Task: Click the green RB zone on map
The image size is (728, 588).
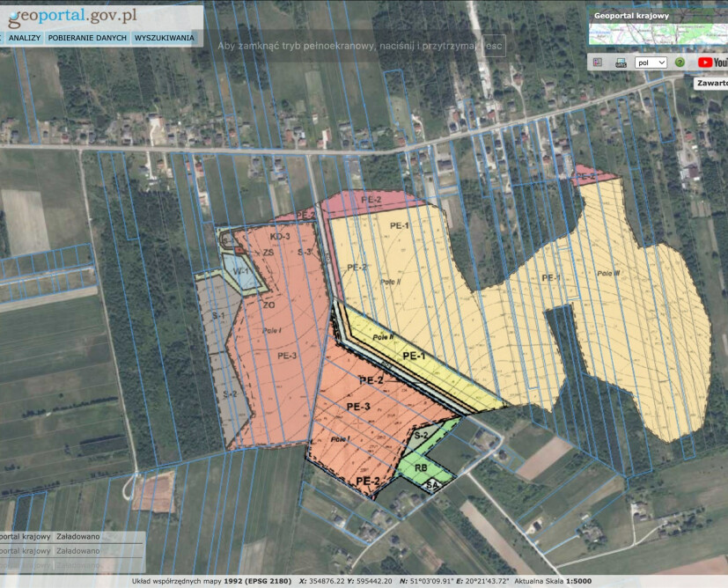Action: tap(421, 468)
